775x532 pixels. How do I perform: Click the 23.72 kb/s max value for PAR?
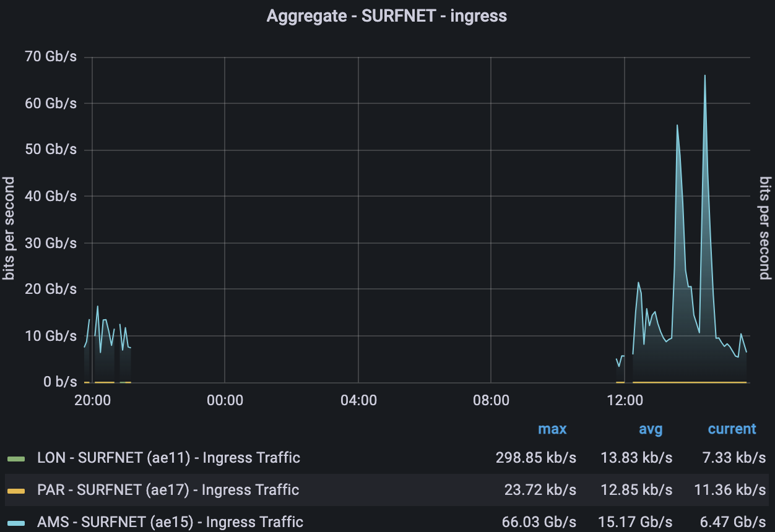click(x=541, y=491)
